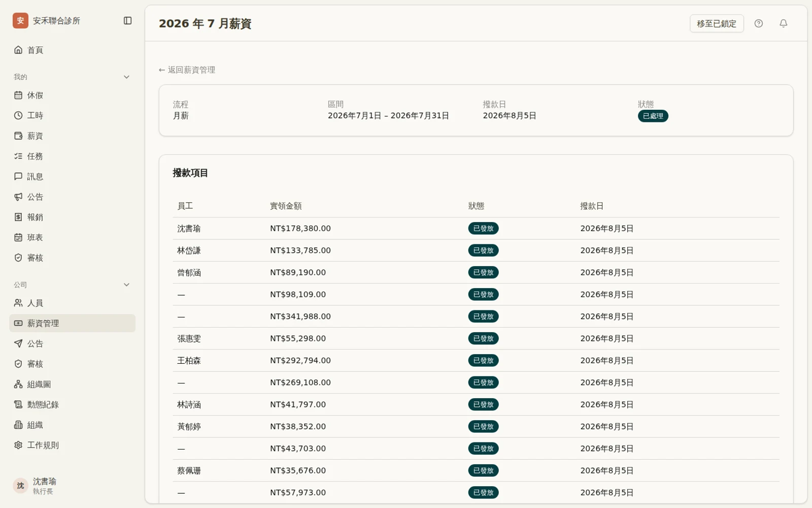812x508 pixels.
Task: Open 薪資 wallet icon under 我的
Action: tap(18, 136)
